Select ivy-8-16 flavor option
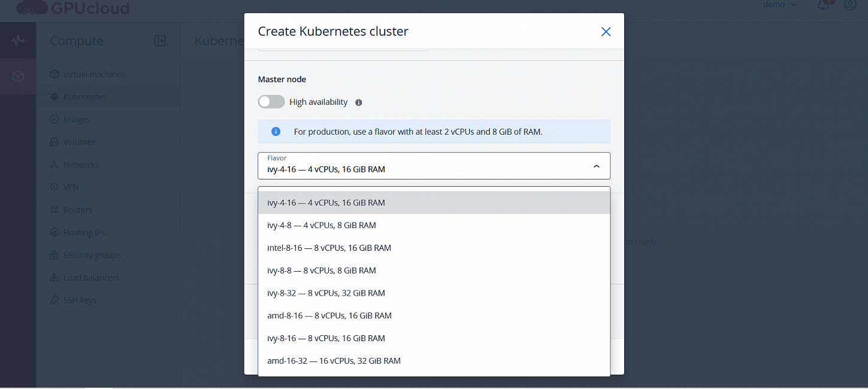The width and height of the screenshot is (868, 389). tap(434, 338)
